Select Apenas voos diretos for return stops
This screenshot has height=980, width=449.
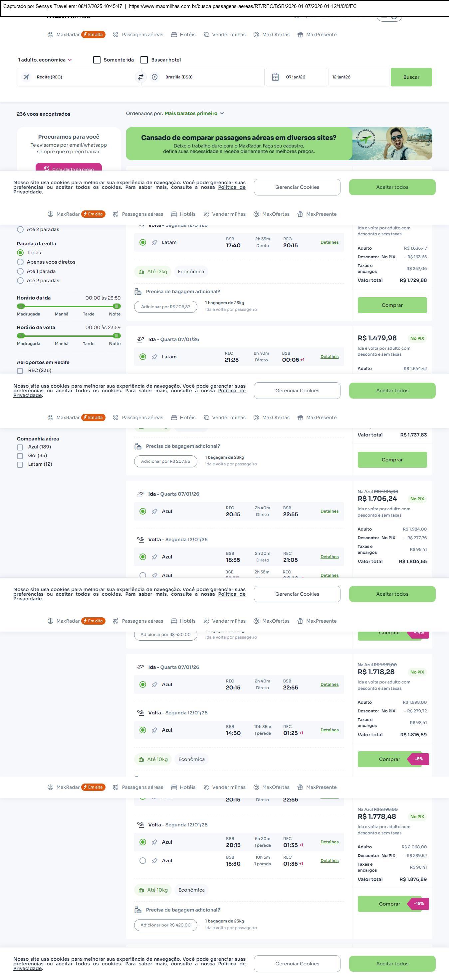pyautogui.click(x=21, y=262)
